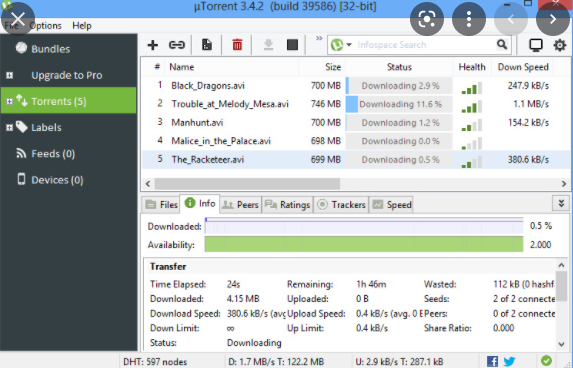Click Downloading 11.6 % progress bar
This screenshot has width=573, height=368.
coord(399,104)
